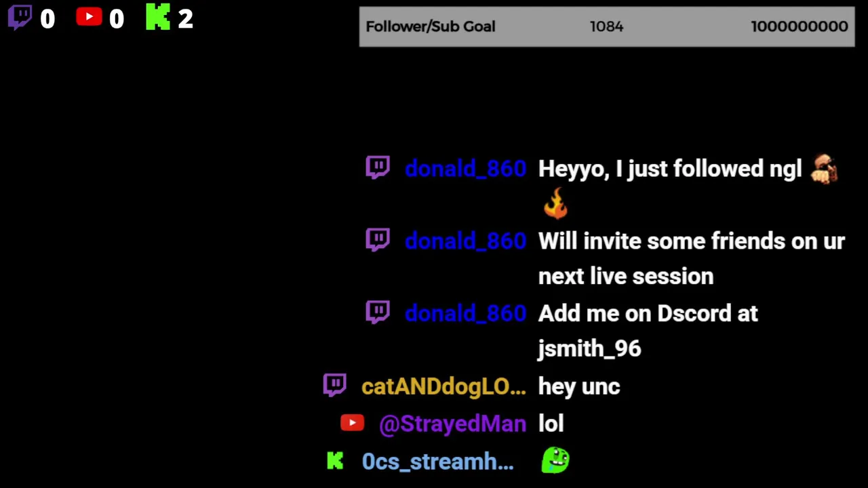This screenshot has width=868, height=488.
Task: Open donald_860's username on the first message
Action: (x=465, y=169)
